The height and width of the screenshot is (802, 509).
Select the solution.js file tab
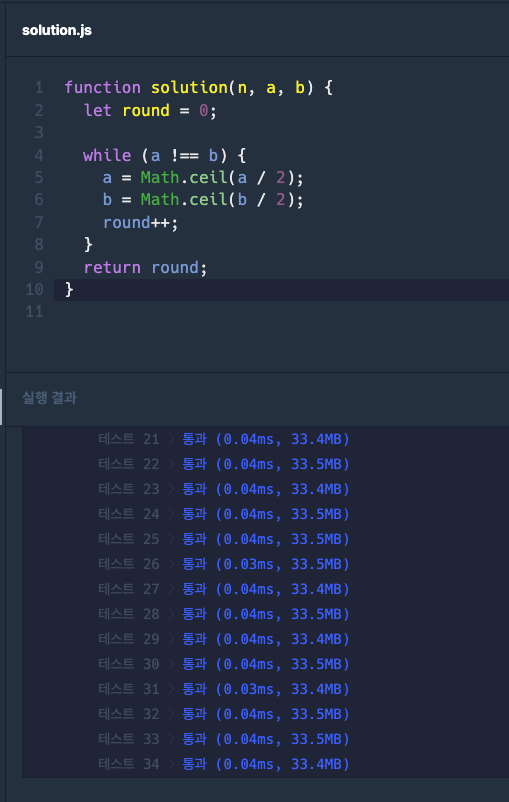[57, 30]
